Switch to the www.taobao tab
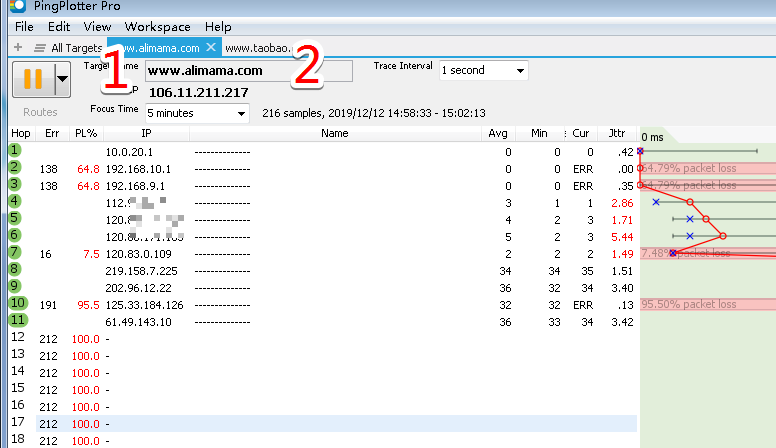Image resolution: width=776 pixels, height=448 pixels. point(258,48)
